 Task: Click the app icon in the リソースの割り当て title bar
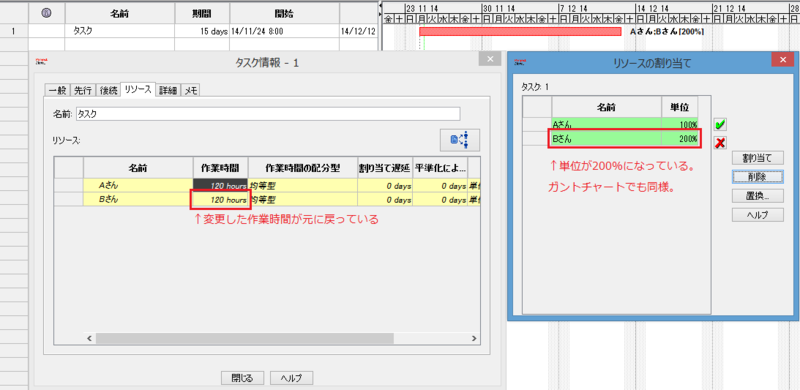tap(520, 62)
